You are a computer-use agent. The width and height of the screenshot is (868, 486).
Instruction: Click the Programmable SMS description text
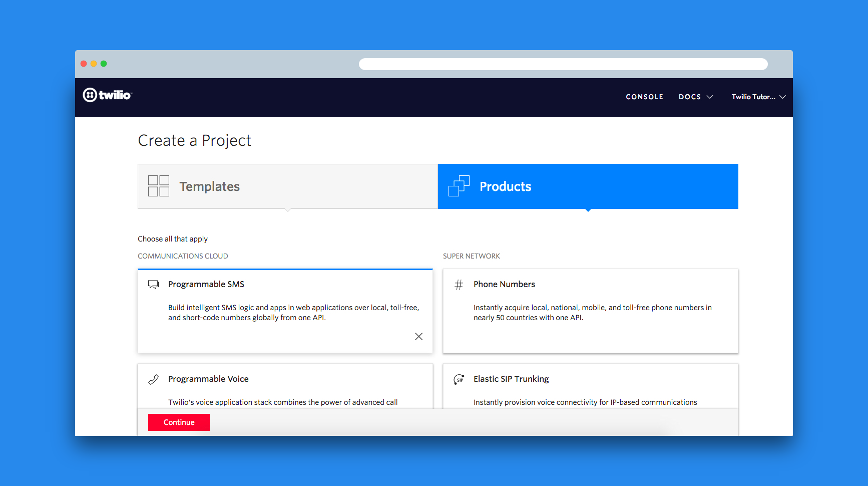(294, 313)
